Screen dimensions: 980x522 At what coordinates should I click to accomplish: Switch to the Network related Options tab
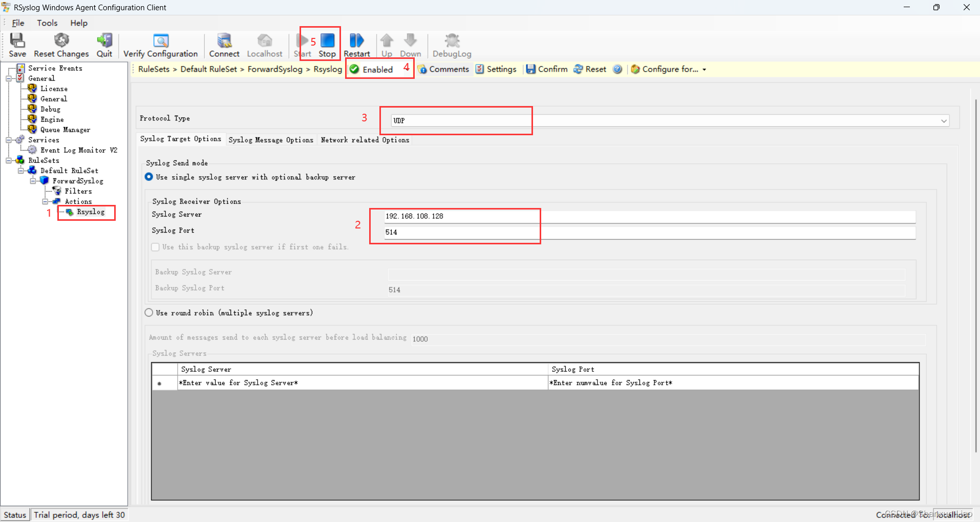coord(365,139)
